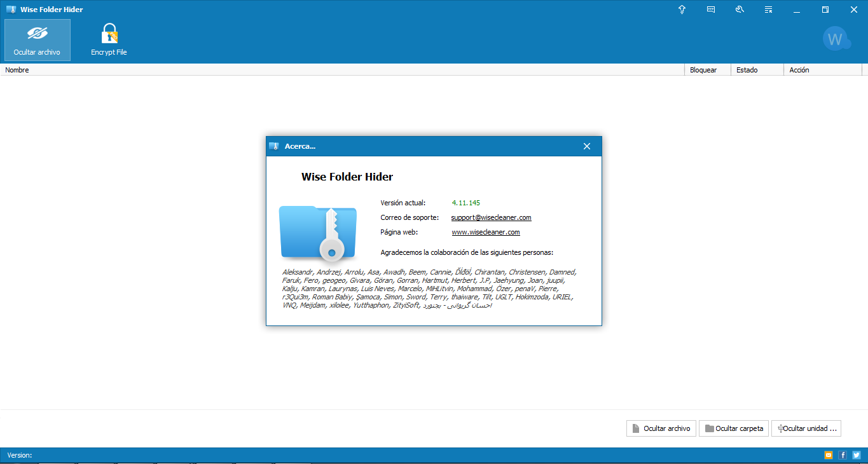Click the Correo de soporte: label

410,217
